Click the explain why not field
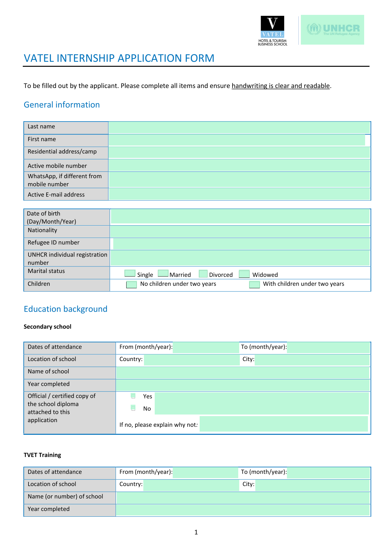 pos(284,424)
